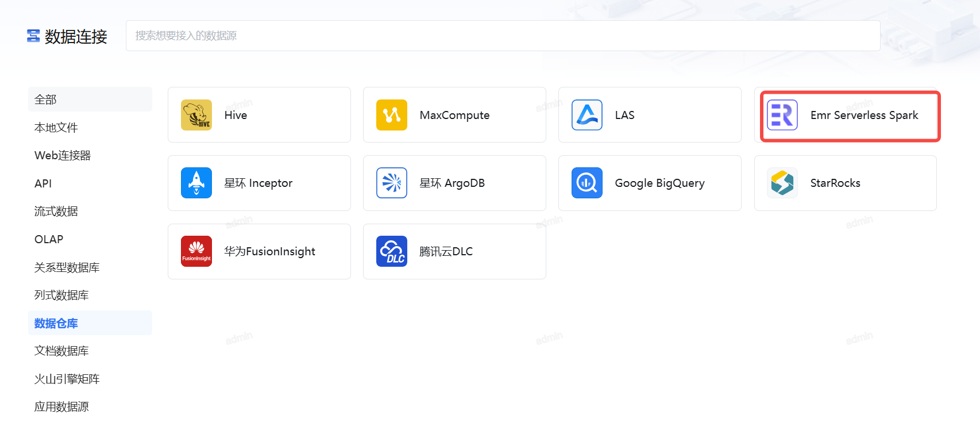Focus the data source search box
Viewport: 980px width, 422px height.
click(503, 36)
